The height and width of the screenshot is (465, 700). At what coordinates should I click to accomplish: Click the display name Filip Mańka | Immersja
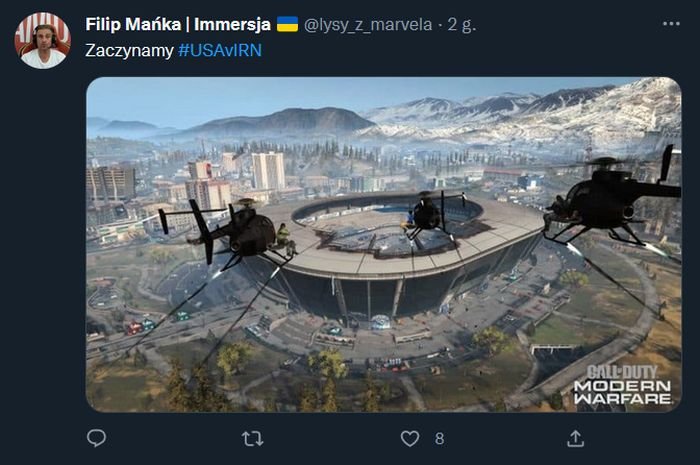coord(178,24)
